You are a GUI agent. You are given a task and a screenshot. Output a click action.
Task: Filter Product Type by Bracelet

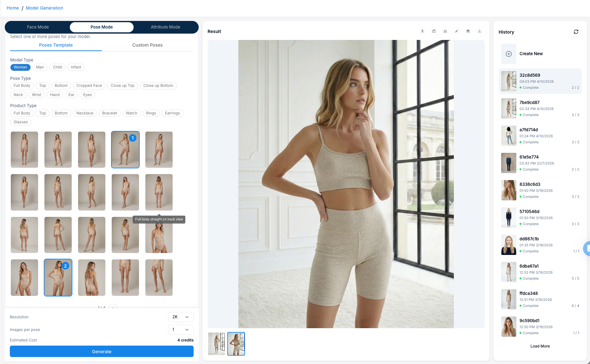point(109,113)
